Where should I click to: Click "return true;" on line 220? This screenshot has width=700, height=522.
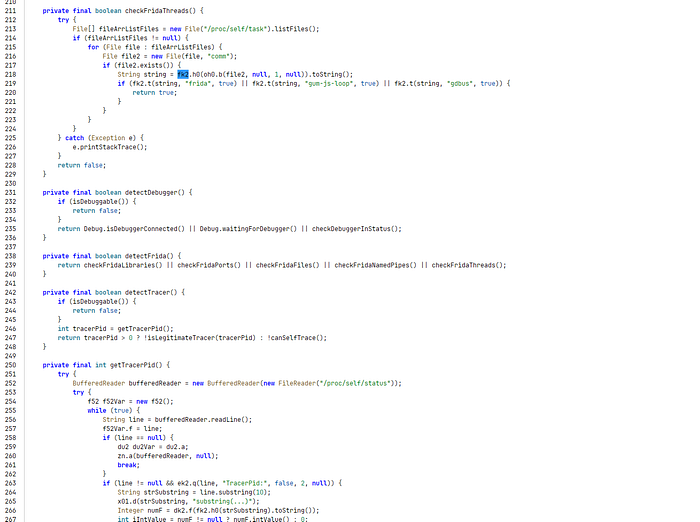tap(154, 92)
